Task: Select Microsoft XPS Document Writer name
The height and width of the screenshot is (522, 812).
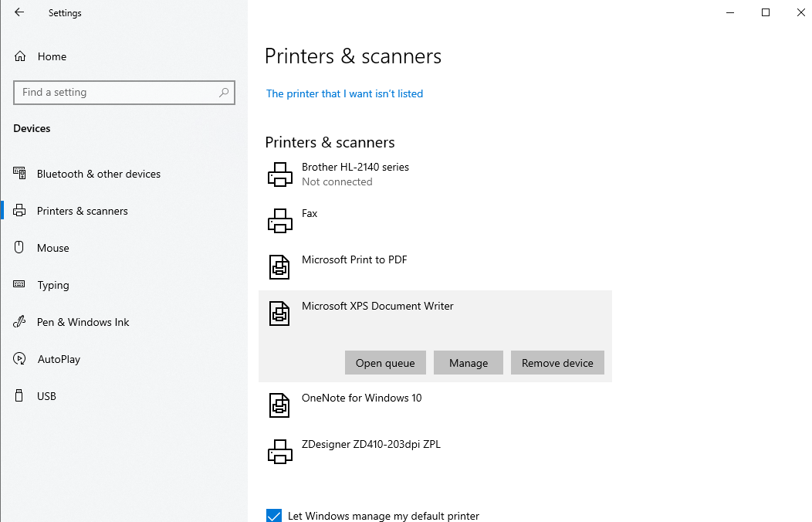Action: point(377,306)
